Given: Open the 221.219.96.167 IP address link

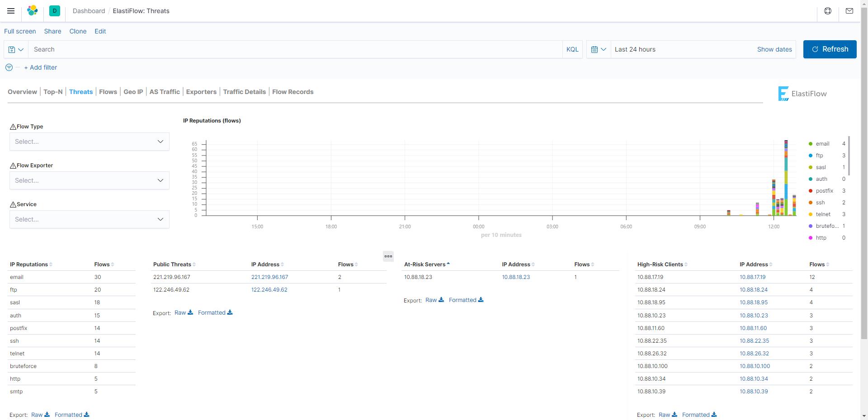Looking at the screenshot, I should tap(269, 277).
